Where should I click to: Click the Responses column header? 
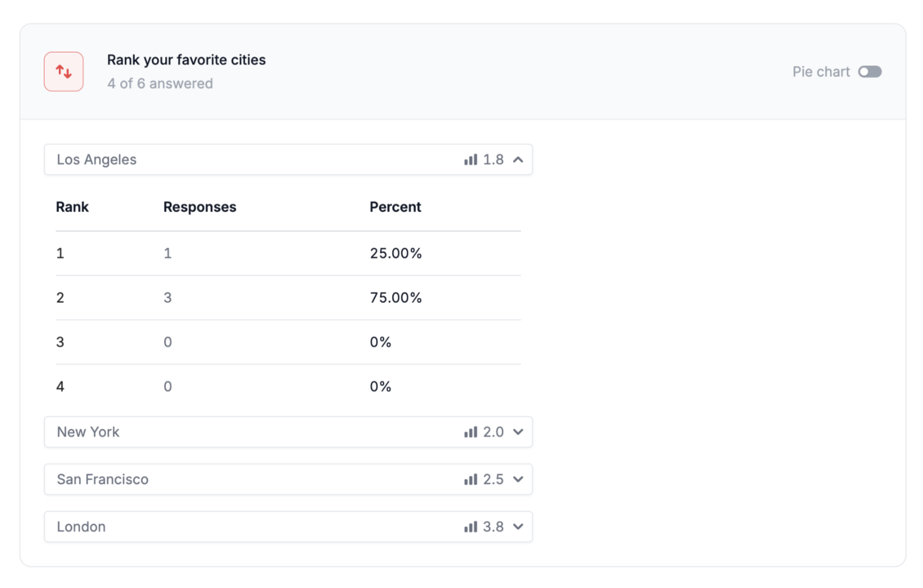click(199, 207)
